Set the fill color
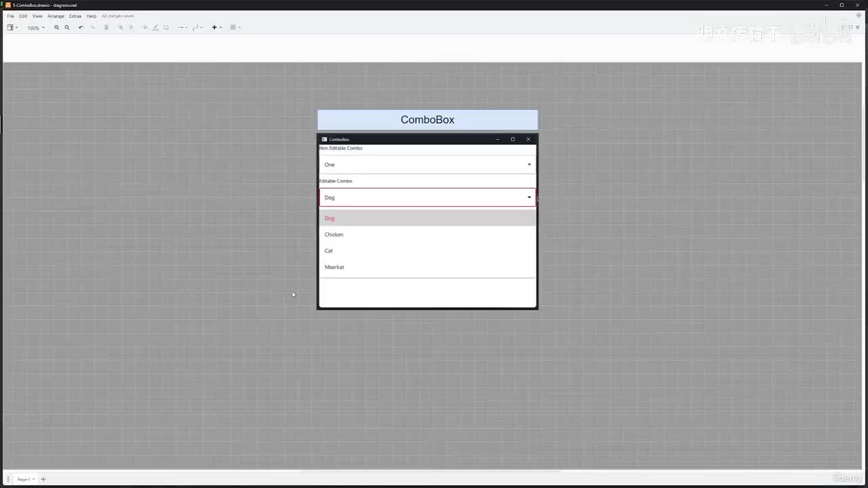This screenshot has width=868, height=488. pos(145,28)
